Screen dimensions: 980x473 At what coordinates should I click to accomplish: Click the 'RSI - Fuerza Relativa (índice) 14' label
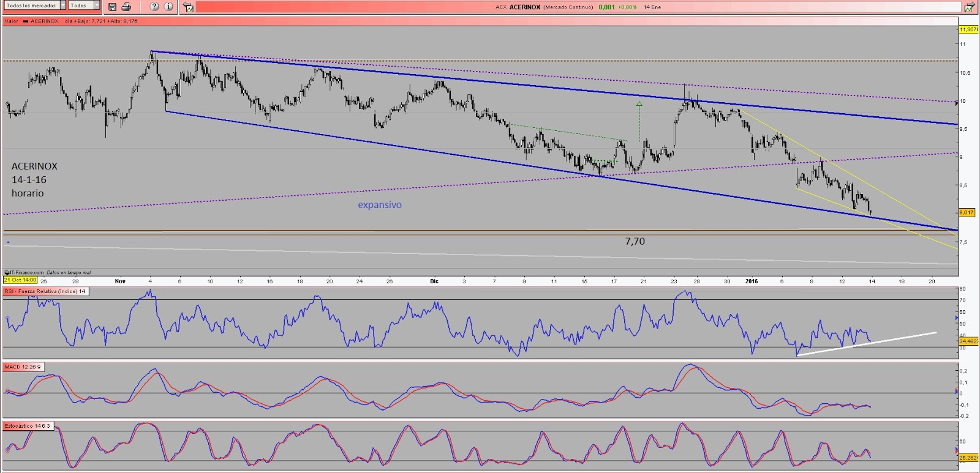point(46,291)
